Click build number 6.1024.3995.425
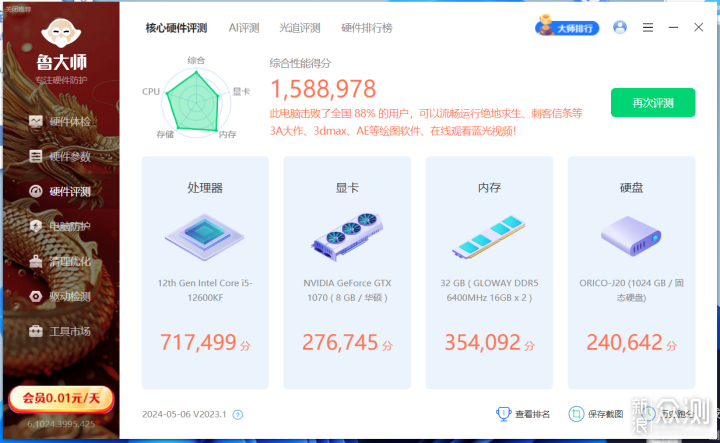The image size is (720, 443). 61,424
